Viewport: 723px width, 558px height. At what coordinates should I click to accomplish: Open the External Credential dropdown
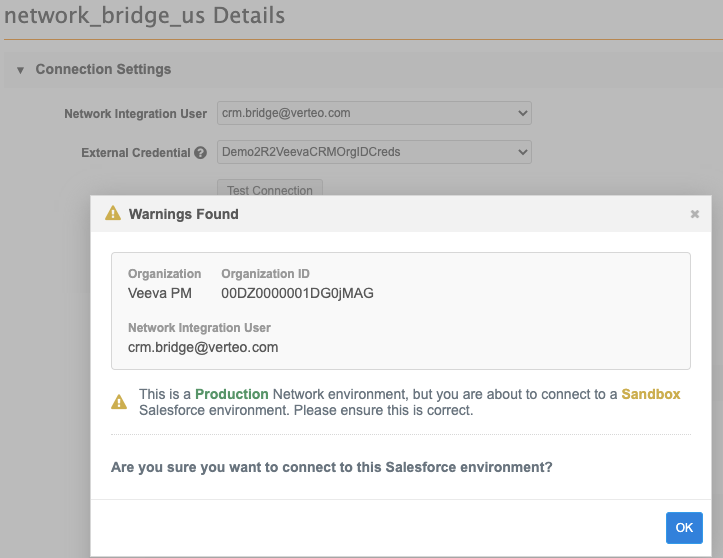click(x=374, y=152)
